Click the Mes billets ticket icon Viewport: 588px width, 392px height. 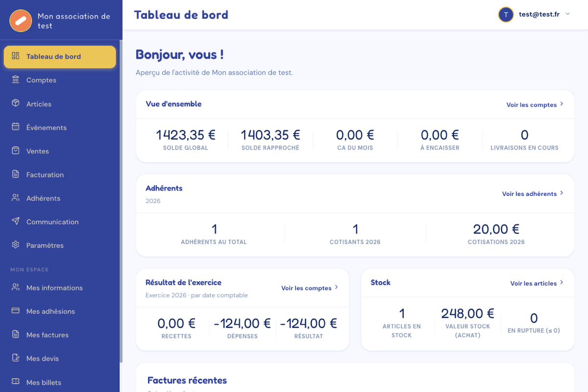coord(16,382)
